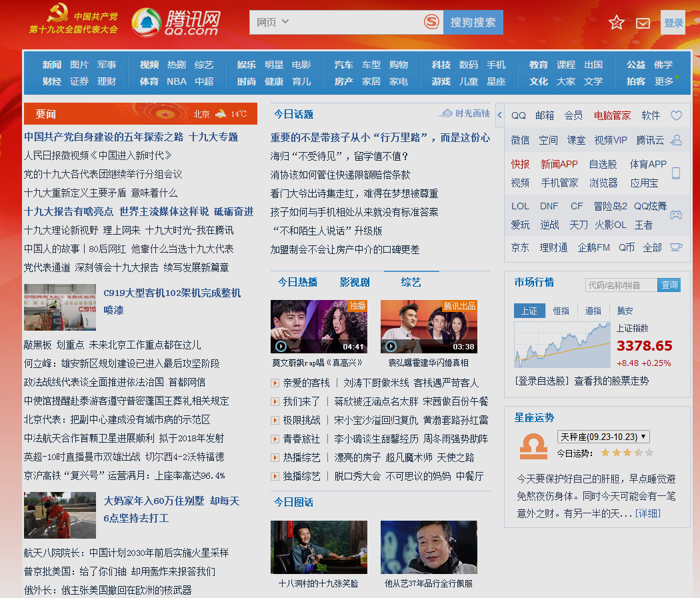The height and width of the screenshot is (598, 700).
Task: Click the 搜狗搜索 button
Action: tap(473, 22)
